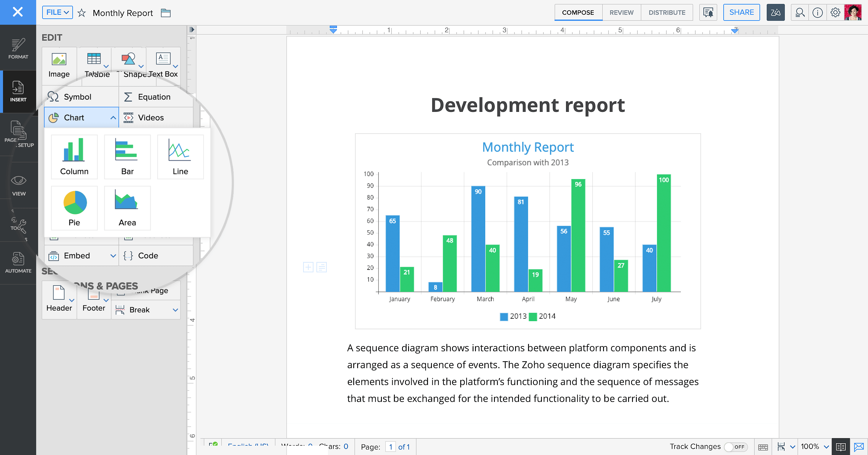Image resolution: width=868 pixels, height=455 pixels.
Task: Switch to reader view icon
Action: point(841,447)
